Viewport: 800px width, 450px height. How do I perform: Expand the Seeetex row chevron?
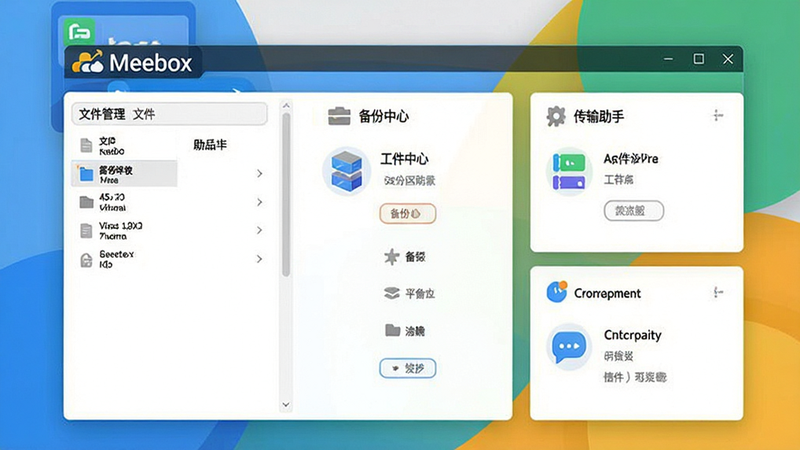coord(260,259)
